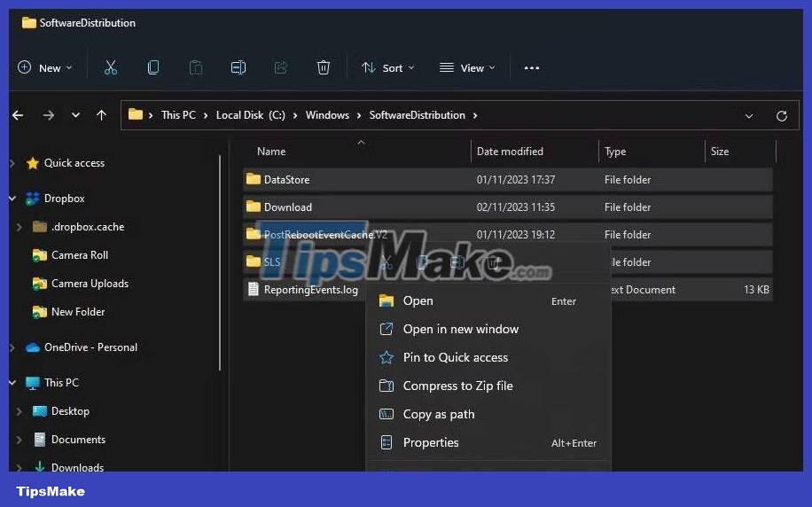Click SoftwareDistribution breadcrumb segment
This screenshot has height=507, width=812.
click(x=417, y=115)
